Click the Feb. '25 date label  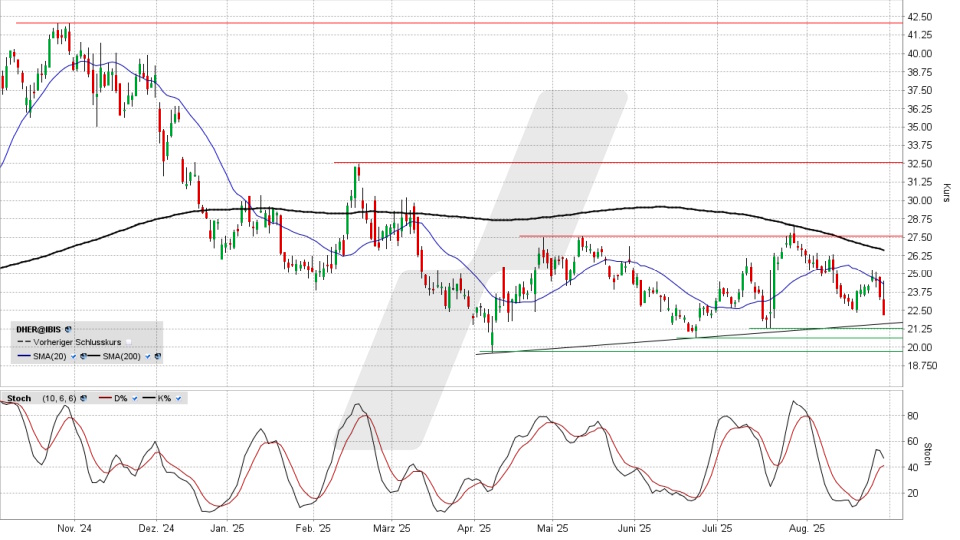pos(313,528)
